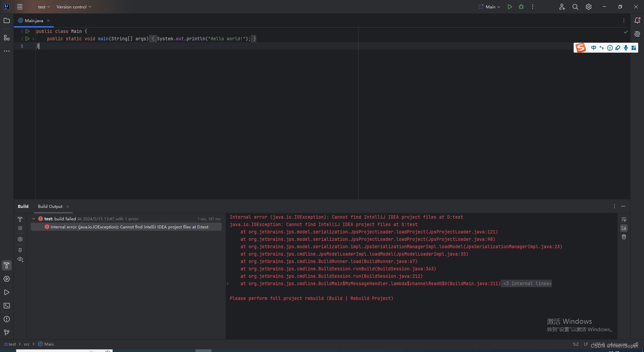
Task: Open the test project dropdown
Action: [44, 7]
